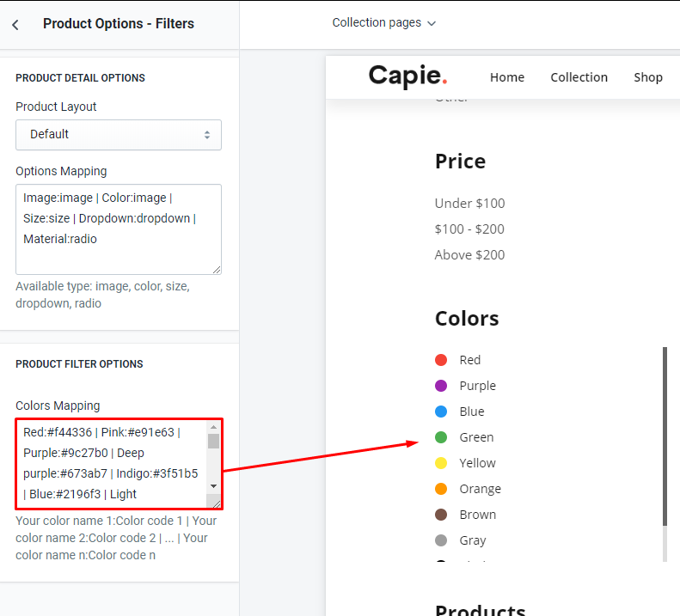Click inside the Options Mapping text area
Viewport: 680px width, 616px height.
point(119,229)
